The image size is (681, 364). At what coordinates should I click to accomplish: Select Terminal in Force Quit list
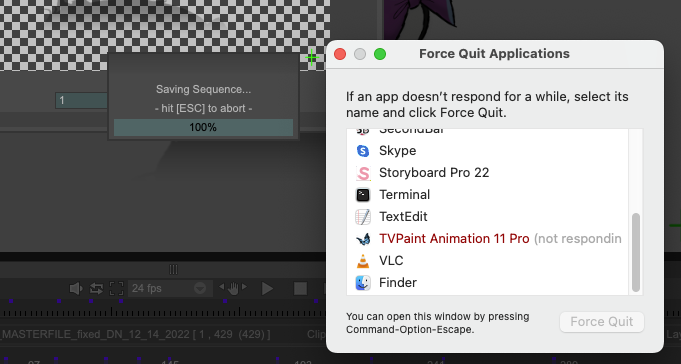[487, 195]
